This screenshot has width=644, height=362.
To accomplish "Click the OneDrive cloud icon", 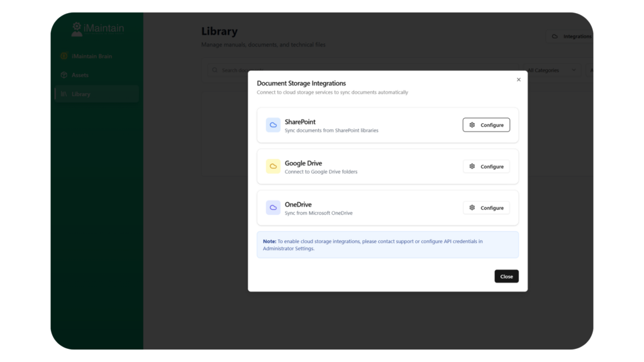I will [x=273, y=208].
